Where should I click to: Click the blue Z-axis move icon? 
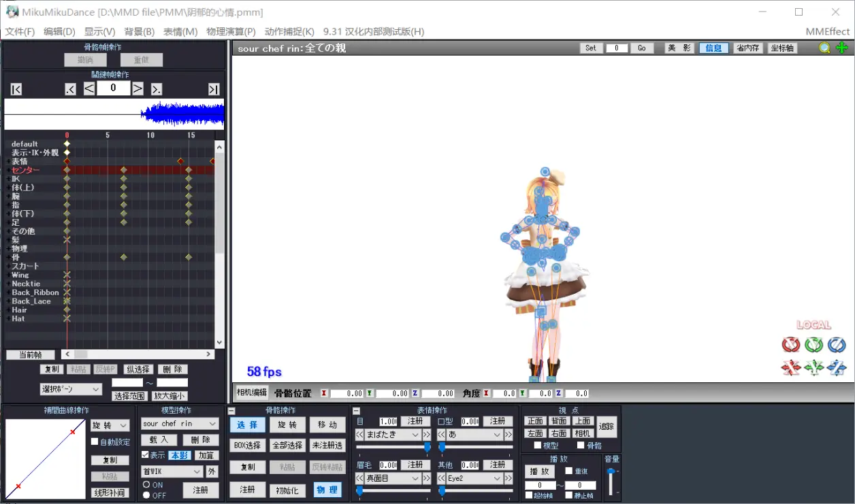coord(837,368)
